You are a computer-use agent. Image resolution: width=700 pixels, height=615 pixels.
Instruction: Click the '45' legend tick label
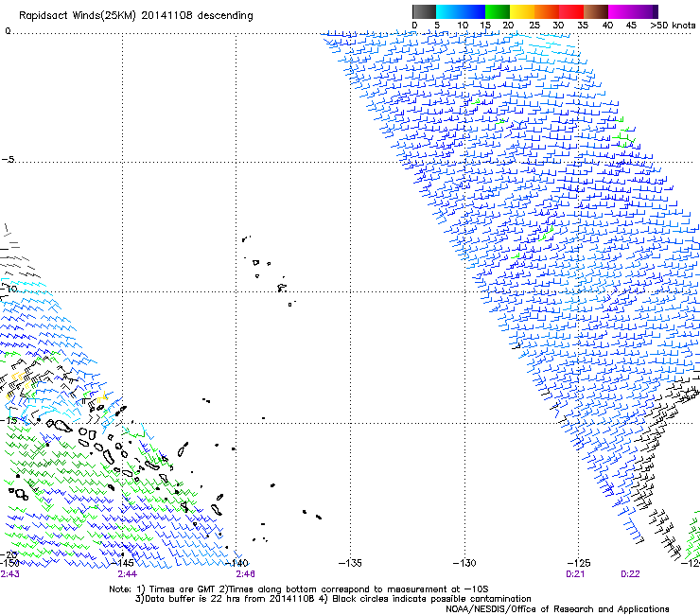[x=631, y=25]
